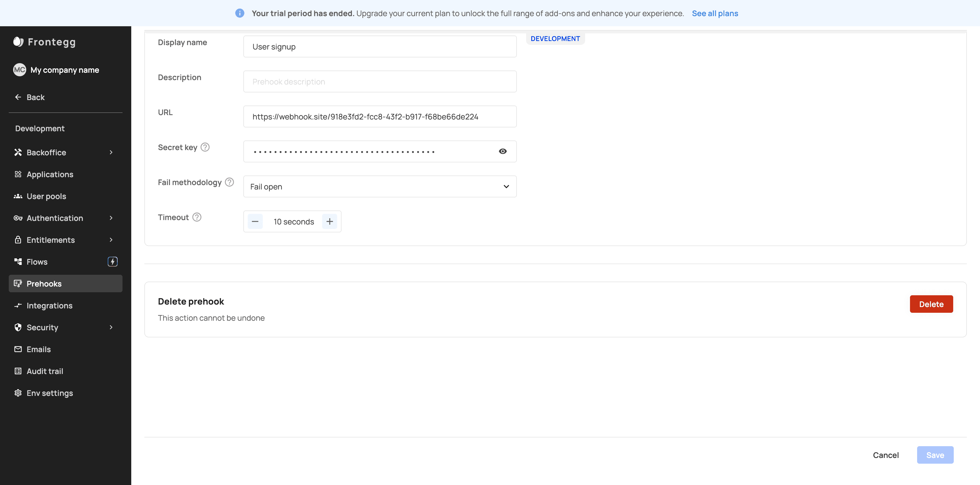Click the Env settings gear icon

[18, 393]
